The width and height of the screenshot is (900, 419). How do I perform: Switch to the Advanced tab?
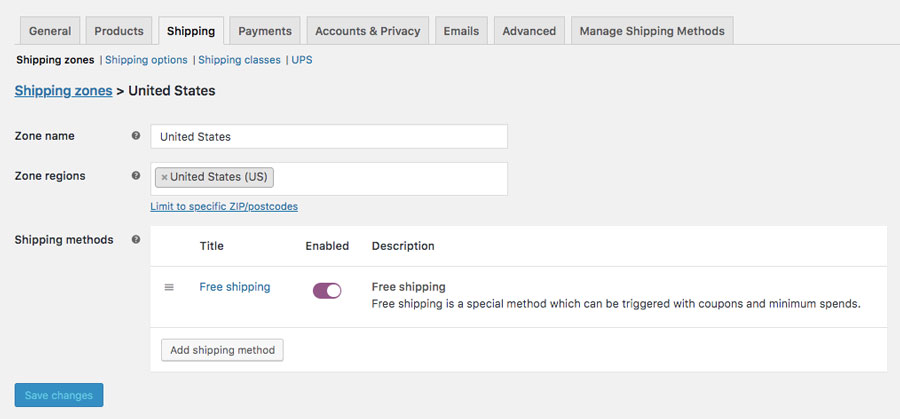click(x=529, y=31)
